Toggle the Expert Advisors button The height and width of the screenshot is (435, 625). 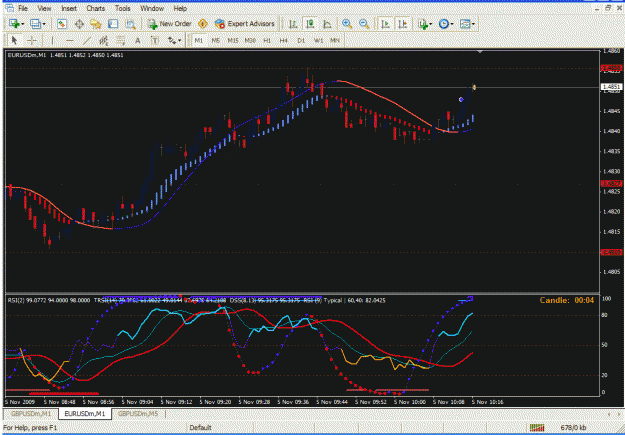pyautogui.click(x=244, y=24)
